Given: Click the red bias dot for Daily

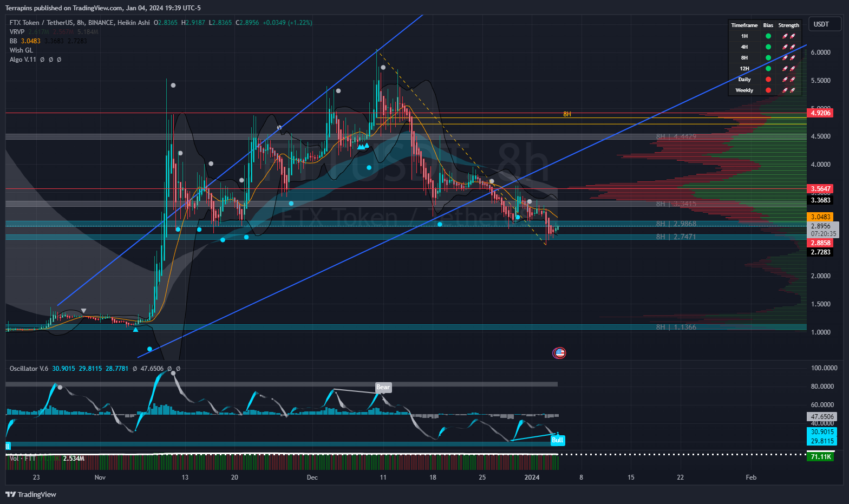Looking at the screenshot, I should [768, 80].
